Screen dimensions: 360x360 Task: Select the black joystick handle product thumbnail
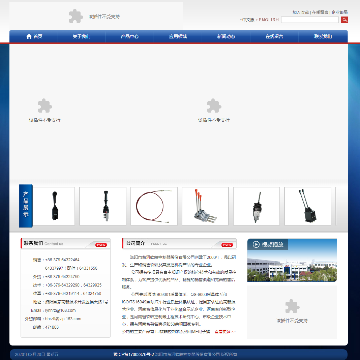pyautogui.click(x=55, y=206)
